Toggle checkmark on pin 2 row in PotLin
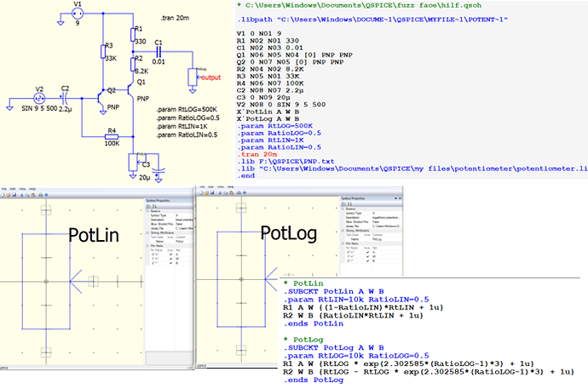Screen dimensions: 588x389 (171, 263)
